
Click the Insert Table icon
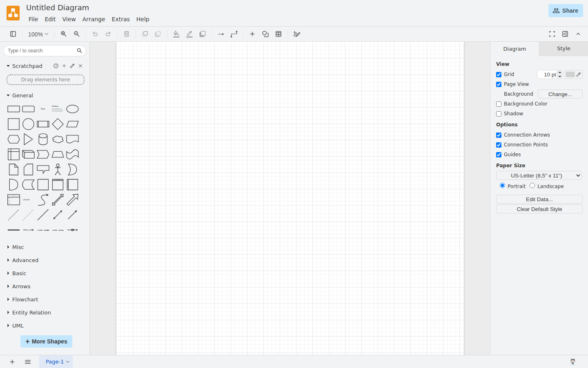(278, 34)
